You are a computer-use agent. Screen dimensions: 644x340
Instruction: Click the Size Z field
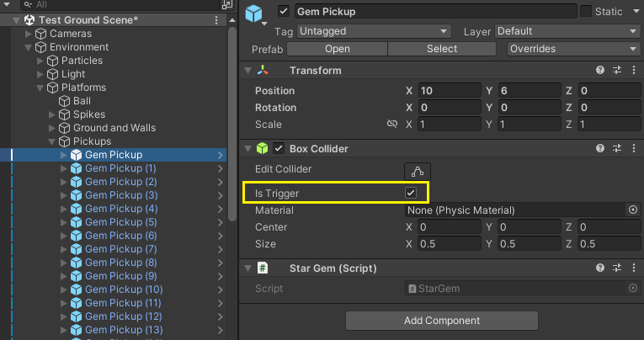(x=609, y=244)
